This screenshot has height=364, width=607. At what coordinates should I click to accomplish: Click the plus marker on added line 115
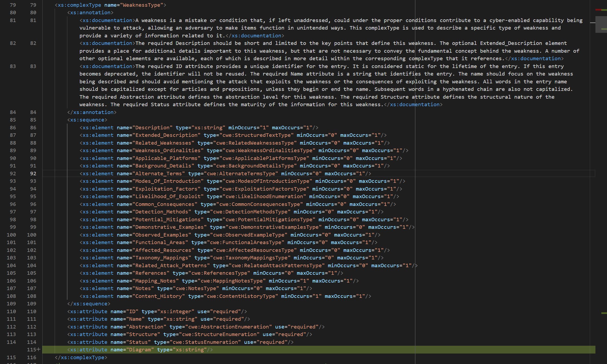tap(39, 349)
